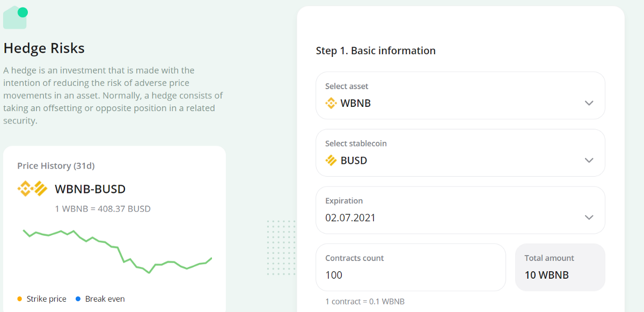The height and width of the screenshot is (312, 644).
Task: Click the WBNB-BUSD pair icon
Action: [33, 189]
